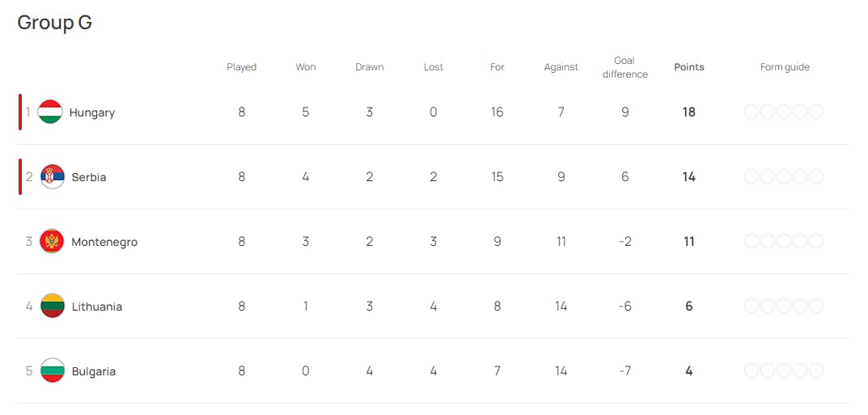The image size is (868, 415).
Task: Click the Goal difference column header
Action: click(625, 67)
